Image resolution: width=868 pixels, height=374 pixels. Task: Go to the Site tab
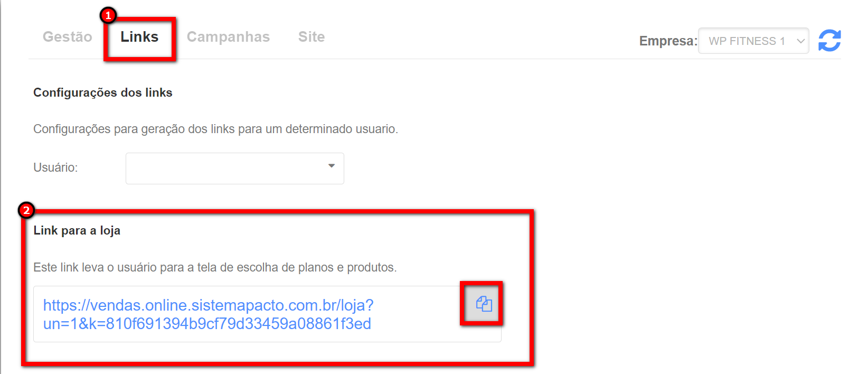point(312,36)
